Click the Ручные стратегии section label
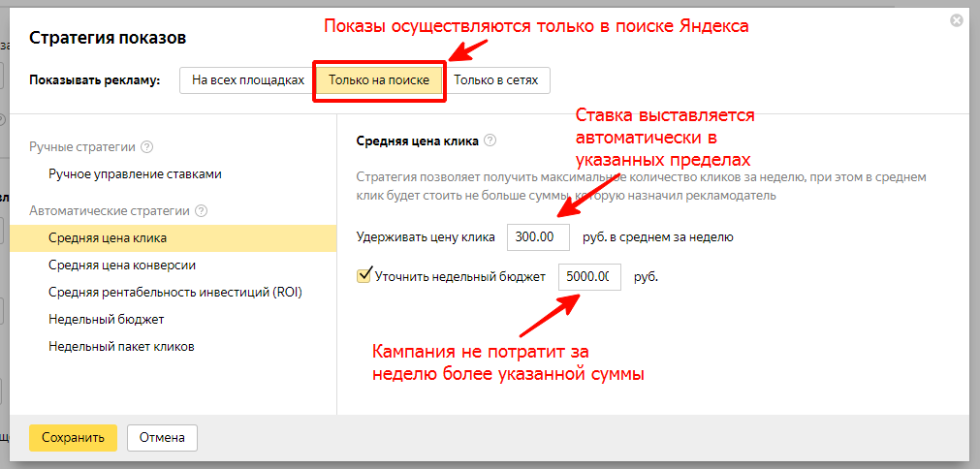Viewport: 980px width, 469px height. pyautogui.click(x=82, y=147)
